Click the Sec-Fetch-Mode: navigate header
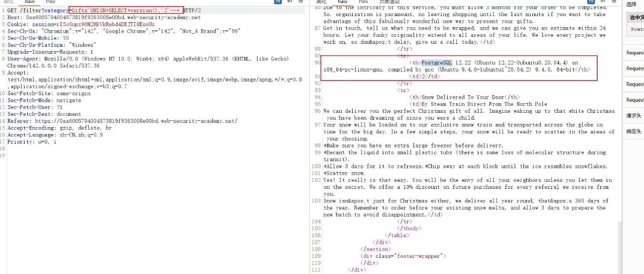The height and width of the screenshot is (274, 644). click(x=45, y=100)
